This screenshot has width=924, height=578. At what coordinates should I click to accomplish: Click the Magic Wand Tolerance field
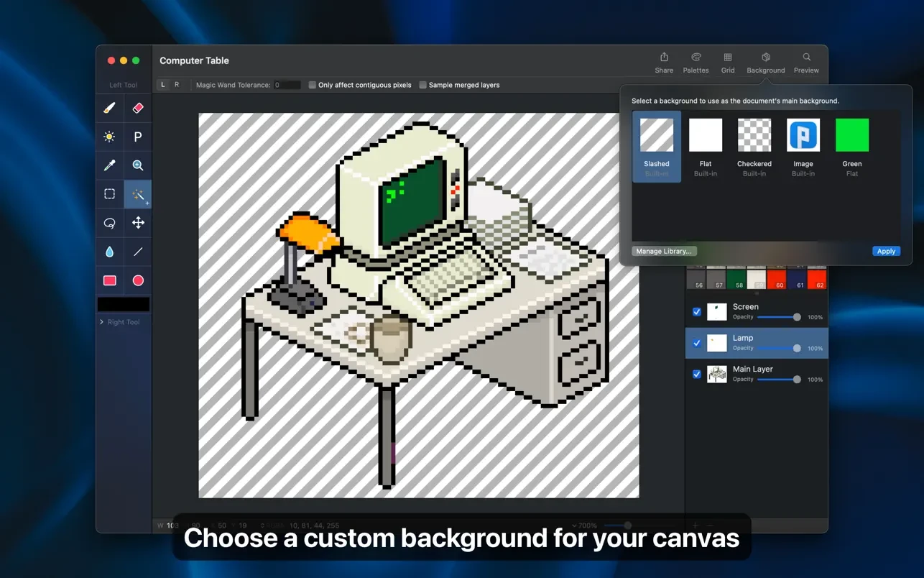[287, 85]
